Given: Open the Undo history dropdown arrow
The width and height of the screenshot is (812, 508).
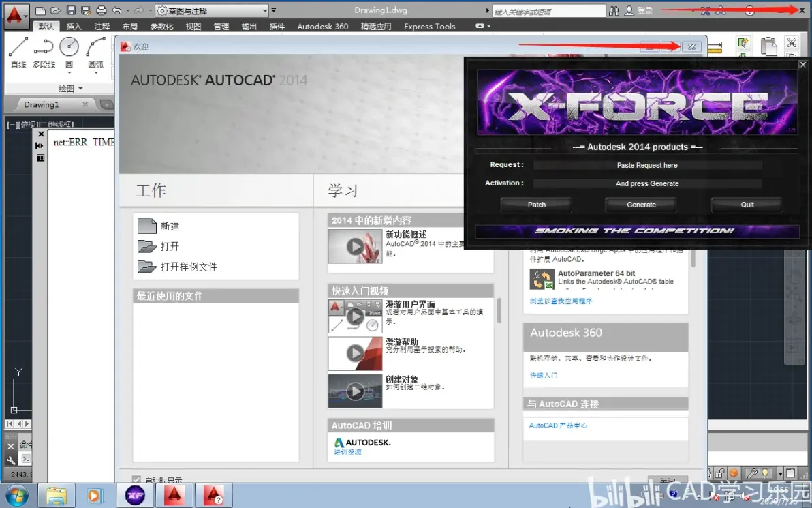Looking at the screenshot, I should [x=127, y=10].
